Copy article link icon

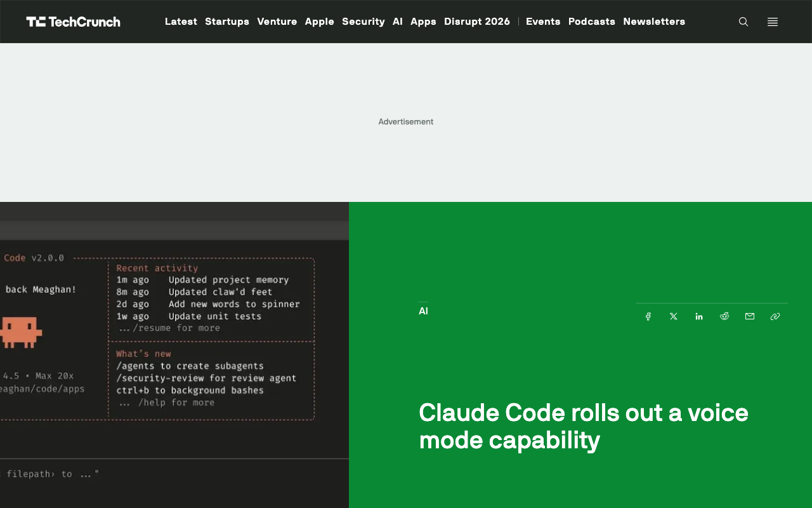(775, 316)
